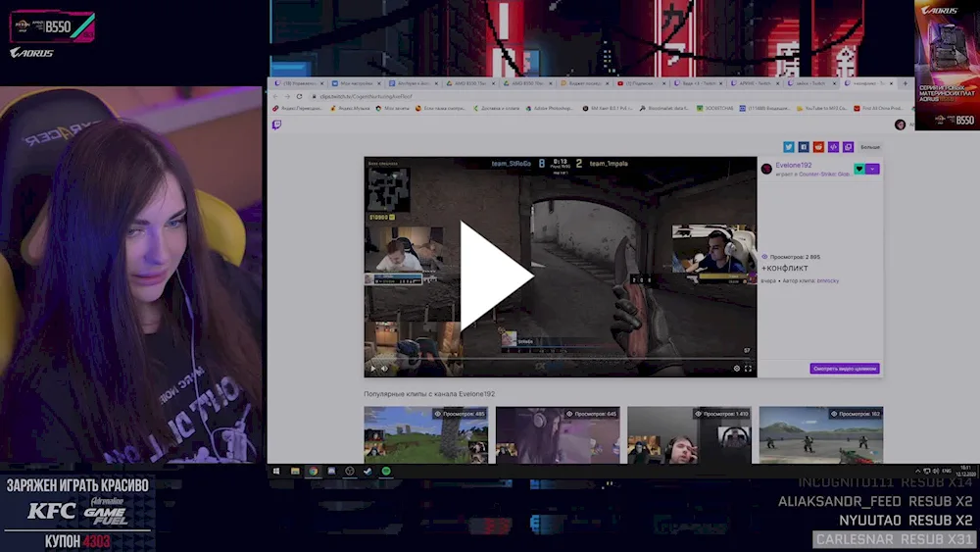Share the clip on Reddit
The width and height of the screenshot is (980, 552).
(818, 147)
